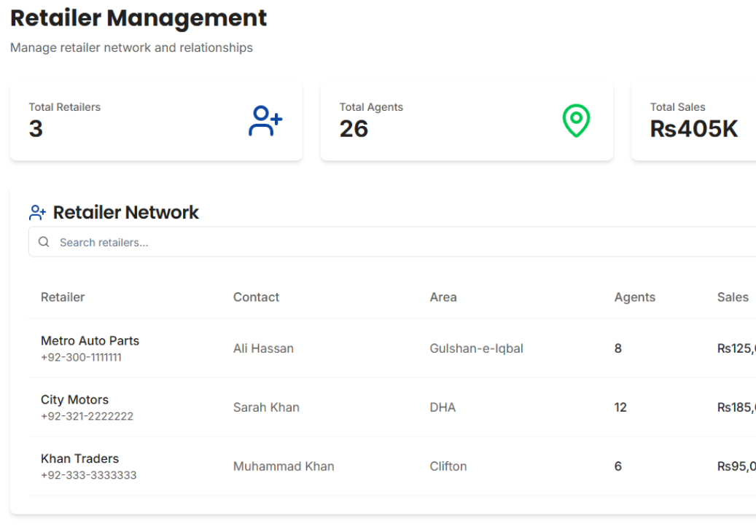Click the magnifying glass search icon

point(44,242)
